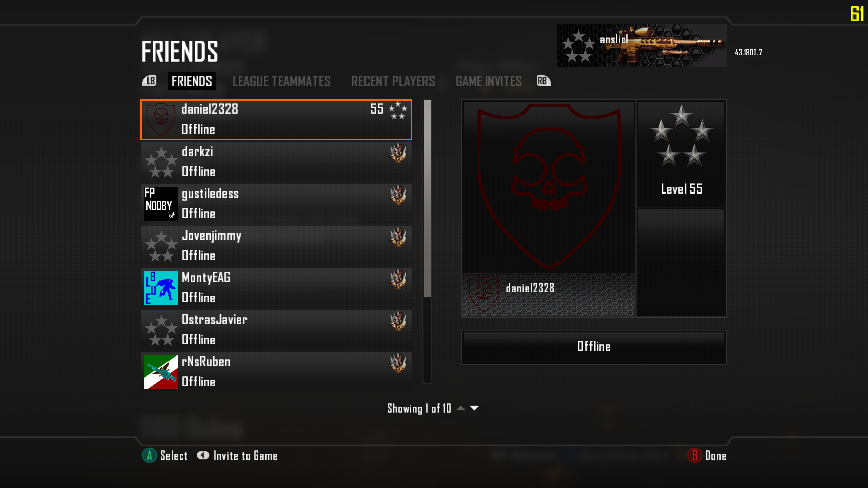The height and width of the screenshot is (488, 868).
Task: Click the red B Done icon
Action: [x=694, y=455]
